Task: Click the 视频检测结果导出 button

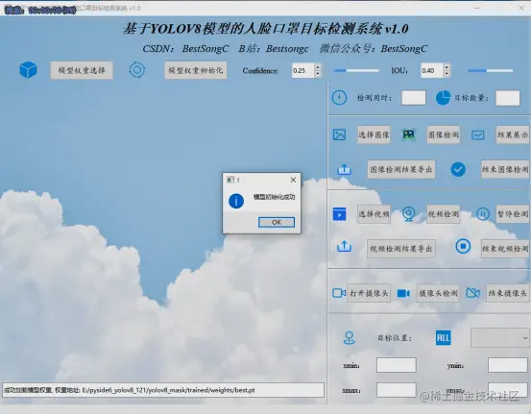Action: 401,249
